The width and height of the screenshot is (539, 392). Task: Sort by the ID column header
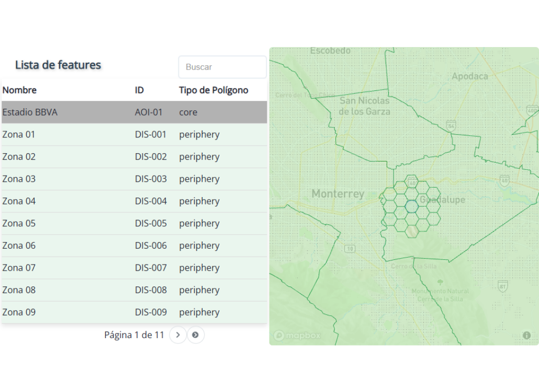(x=139, y=90)
